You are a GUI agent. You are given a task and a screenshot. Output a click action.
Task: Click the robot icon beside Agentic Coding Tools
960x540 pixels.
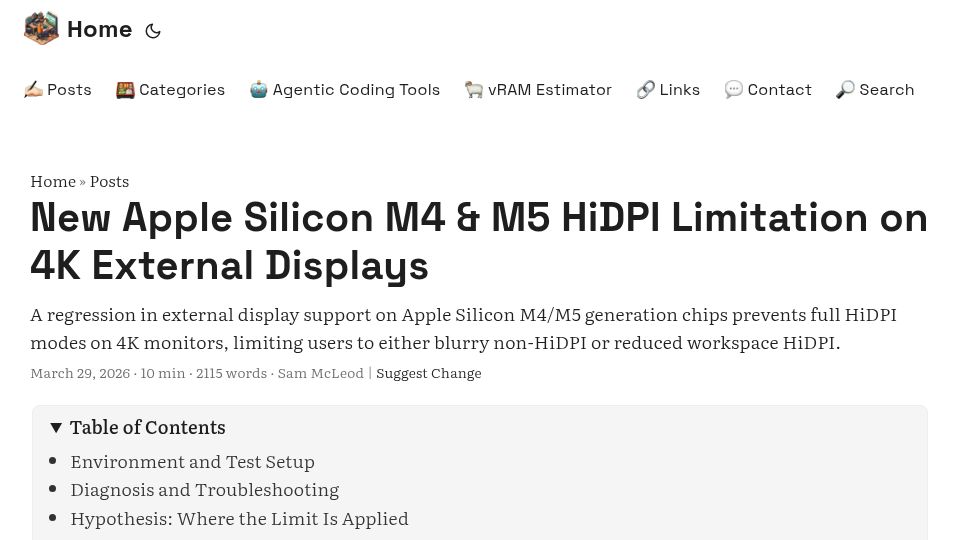point(258,90)
